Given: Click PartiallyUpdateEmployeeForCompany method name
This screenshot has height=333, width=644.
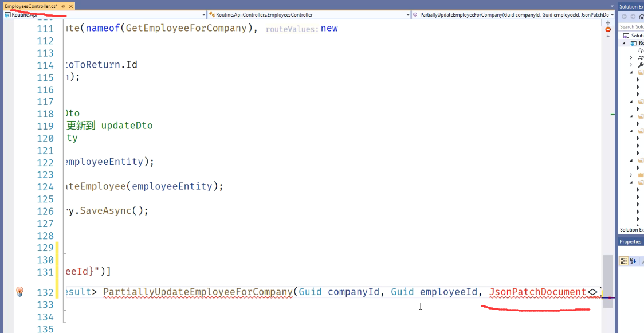Looking at the screenshot, I should (198, 292).
